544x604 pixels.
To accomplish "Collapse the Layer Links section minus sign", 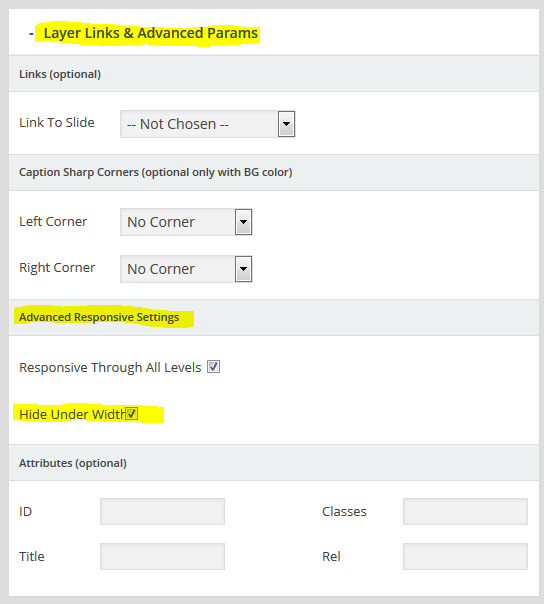I will [x=31, y=34].
